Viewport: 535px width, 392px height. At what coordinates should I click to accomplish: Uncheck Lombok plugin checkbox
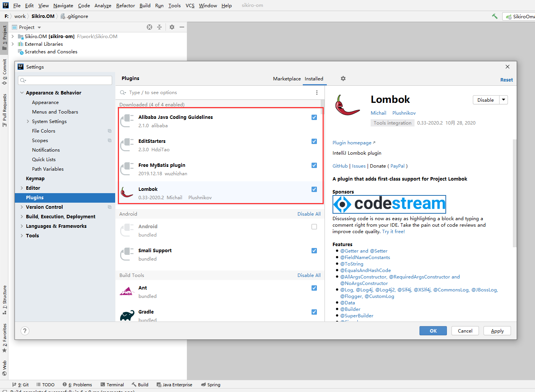click(x=314, y=189)
